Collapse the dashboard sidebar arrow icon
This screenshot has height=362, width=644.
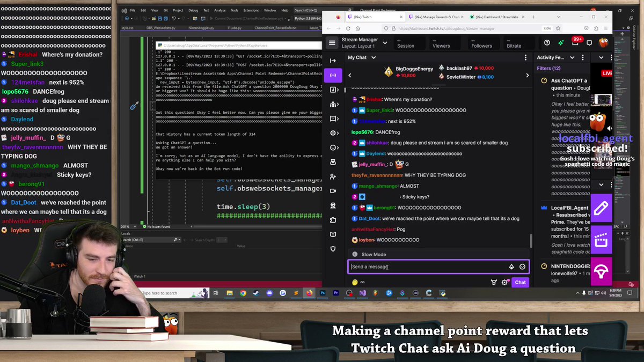point(333,61)
